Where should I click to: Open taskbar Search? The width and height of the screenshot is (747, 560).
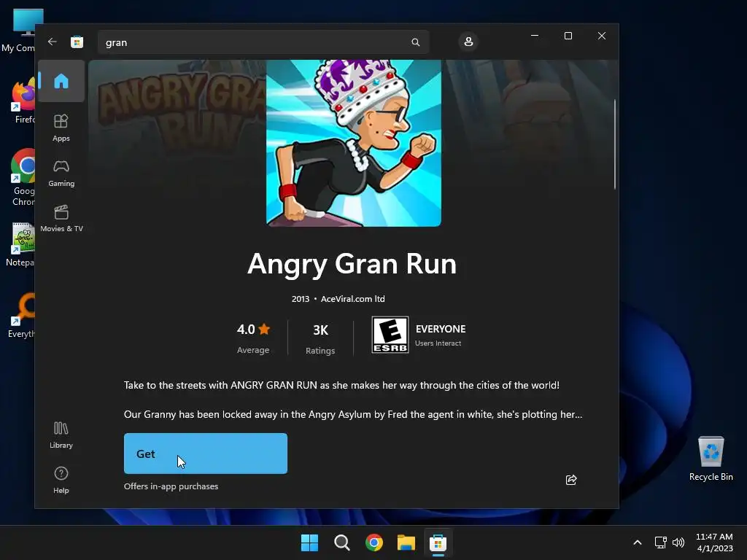pyautogui.click(x=342, y=542)
